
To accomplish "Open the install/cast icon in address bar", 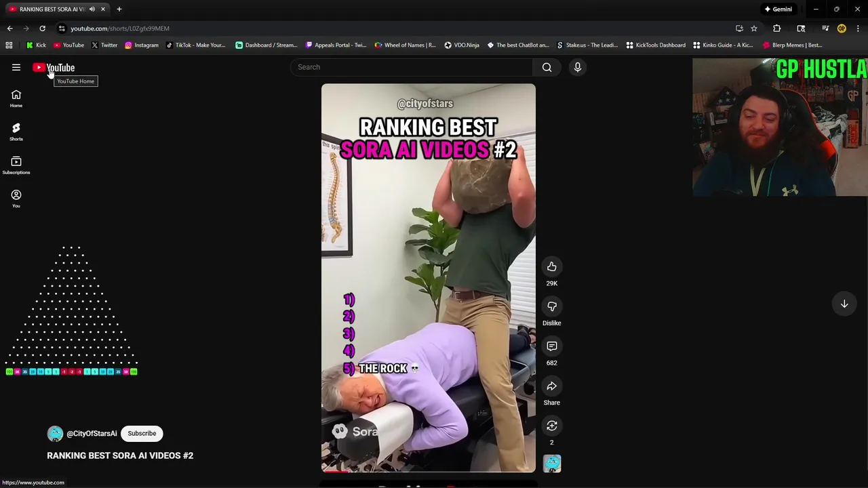I will [739, 28].
